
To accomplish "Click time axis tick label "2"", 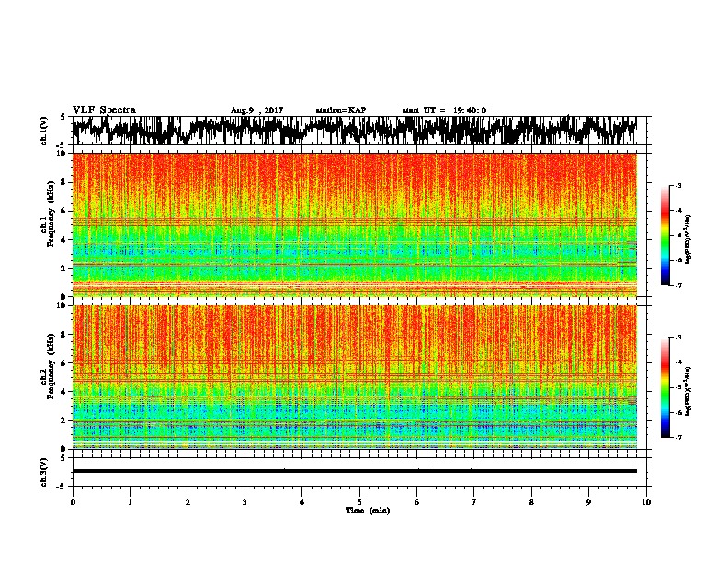I will [x=188, y=502].
